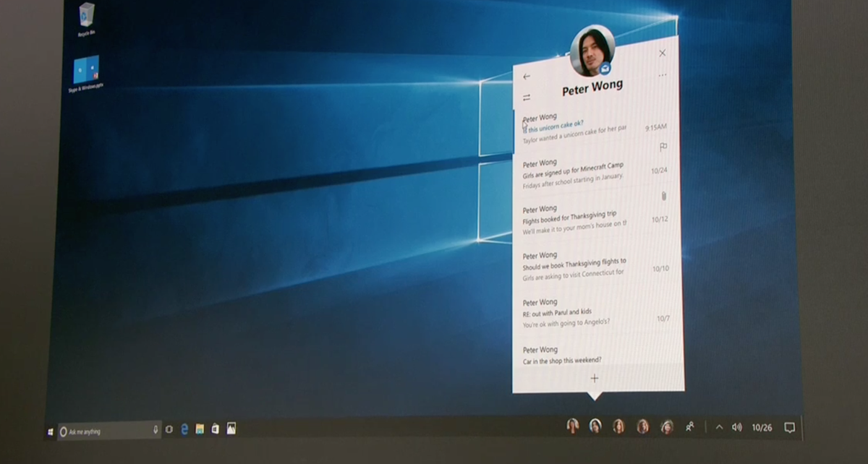
Task: Open the Action Center icon
Action: 789,427
